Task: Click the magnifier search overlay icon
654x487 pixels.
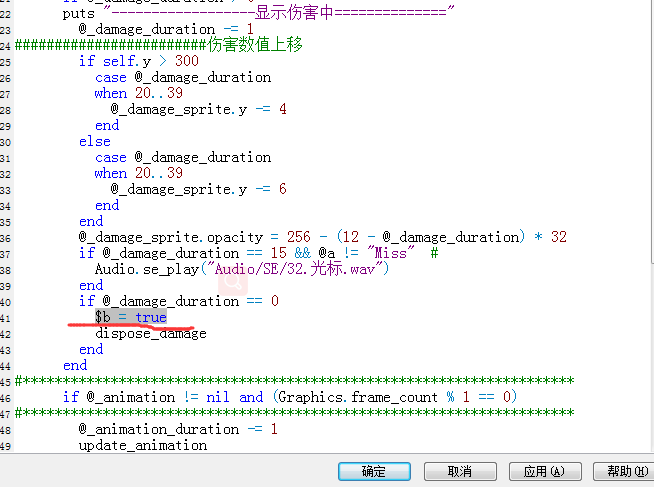Action: pos(233,281)
